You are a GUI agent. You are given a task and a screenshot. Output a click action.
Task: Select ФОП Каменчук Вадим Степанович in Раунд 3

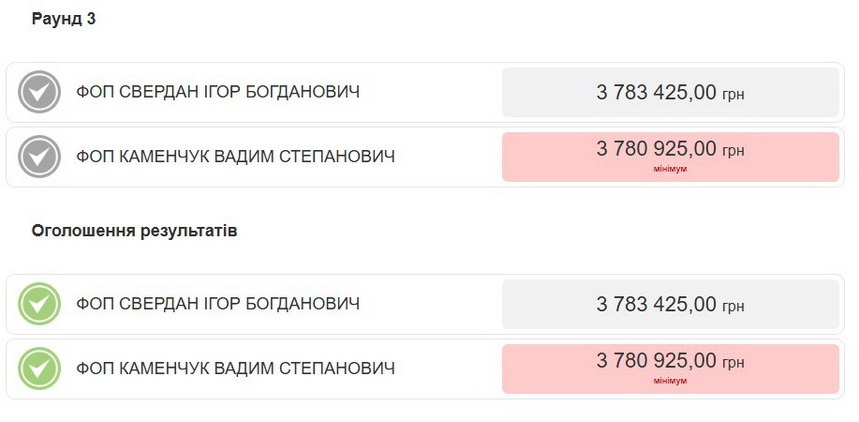[235, 157]
